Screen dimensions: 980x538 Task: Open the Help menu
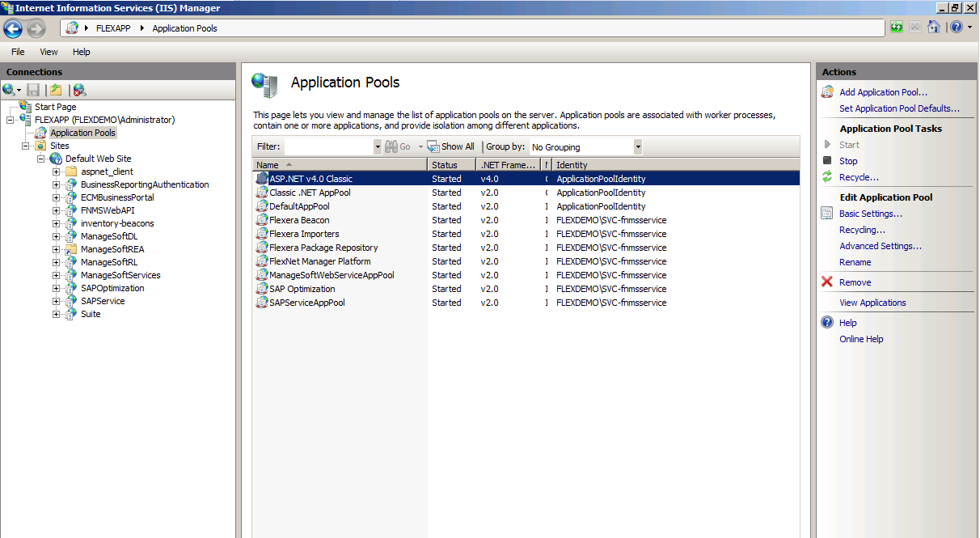tap(82, 52)
